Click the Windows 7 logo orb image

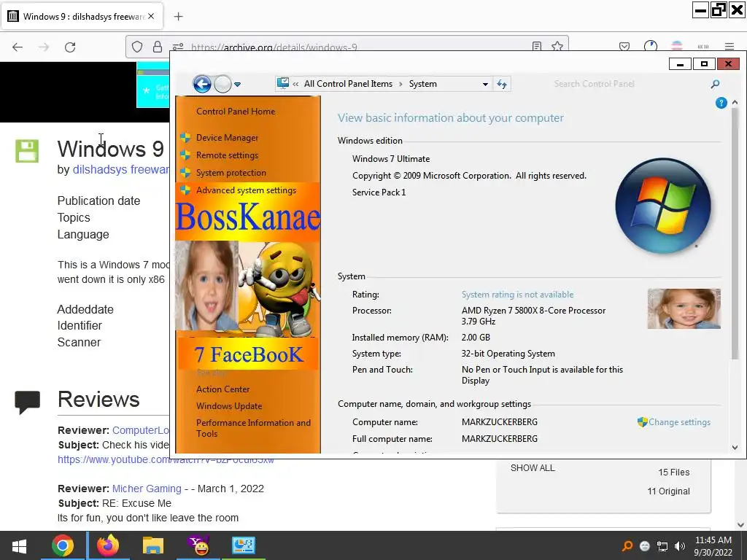(x=662, y=206)
